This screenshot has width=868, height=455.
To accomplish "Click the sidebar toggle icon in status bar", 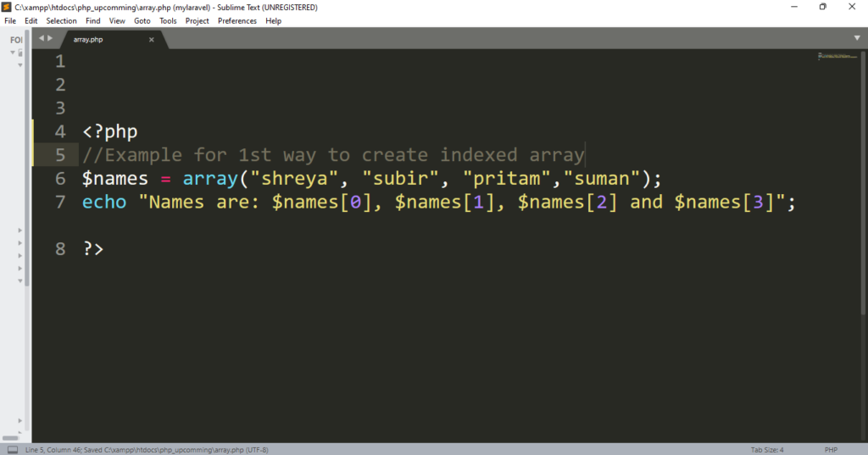I will pyautogui.click(x=12, y=449).
